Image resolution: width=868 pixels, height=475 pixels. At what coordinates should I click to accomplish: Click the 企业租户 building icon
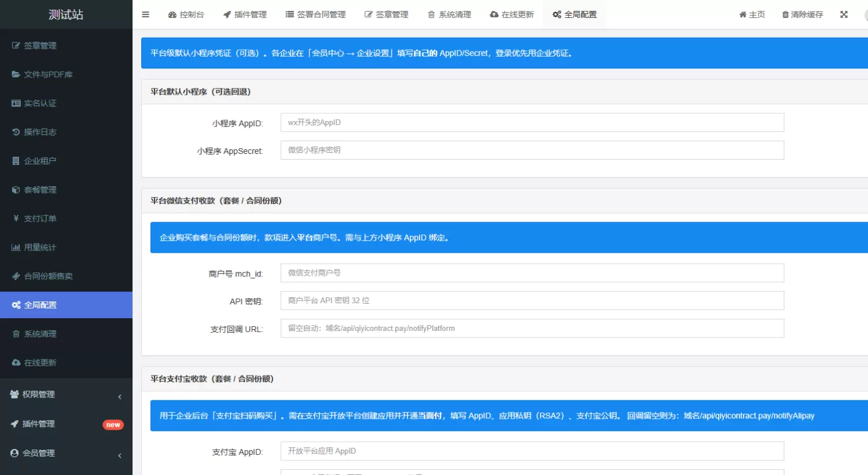(x=16, y=161)
